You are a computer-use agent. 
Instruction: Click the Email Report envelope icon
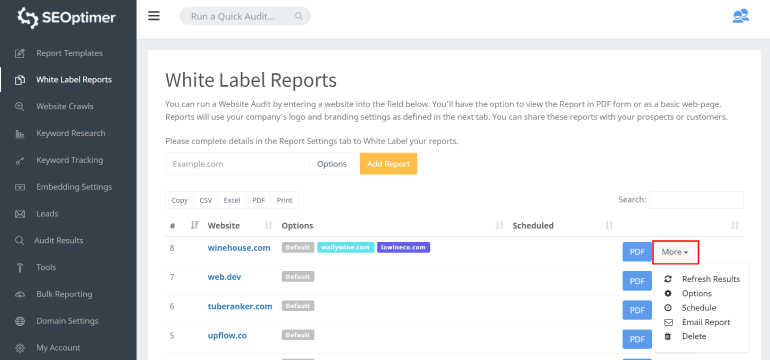[x=668, y=322]
